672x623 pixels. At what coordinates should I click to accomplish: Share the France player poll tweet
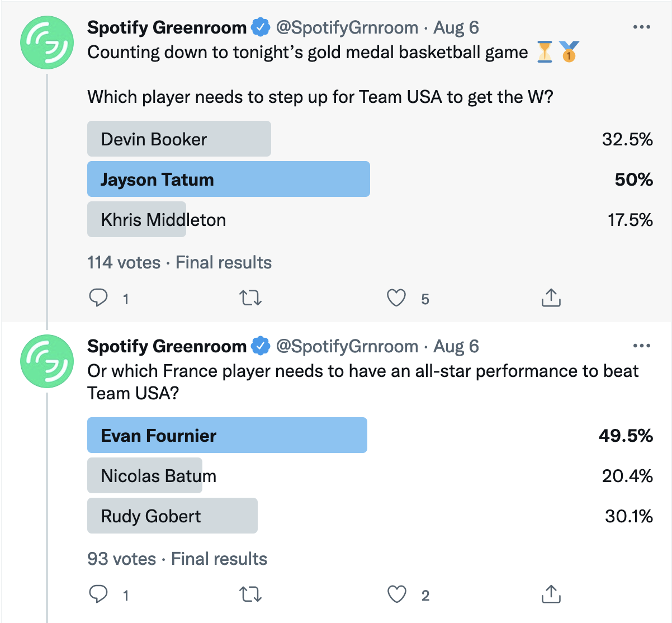[x=551, y=594]
